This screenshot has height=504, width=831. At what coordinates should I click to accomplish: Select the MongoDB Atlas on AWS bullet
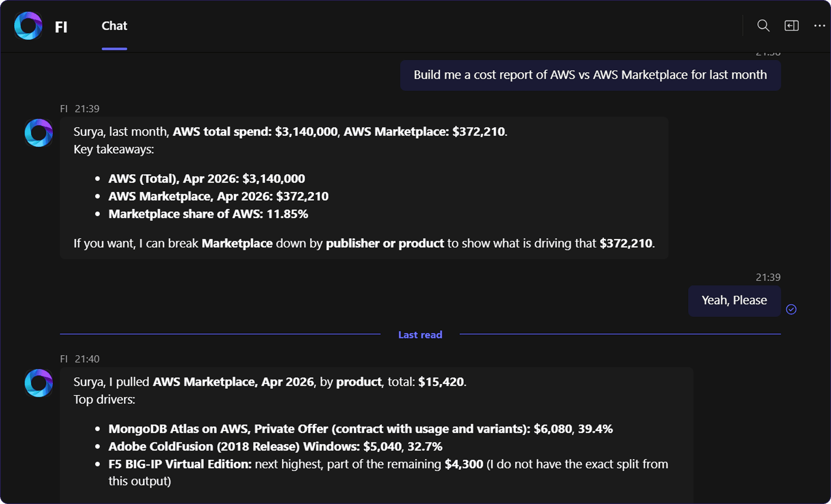[x=361, y=429]
